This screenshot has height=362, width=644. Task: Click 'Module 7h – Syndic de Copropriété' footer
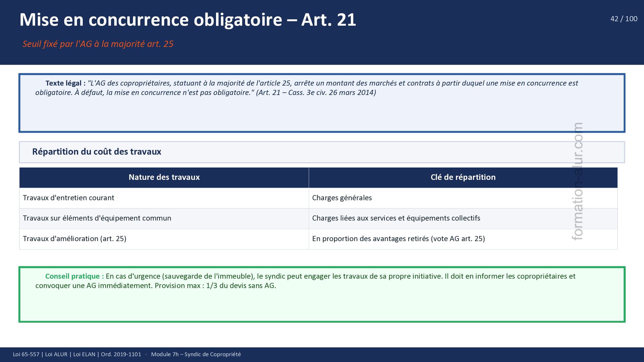(x=196, y=354)
